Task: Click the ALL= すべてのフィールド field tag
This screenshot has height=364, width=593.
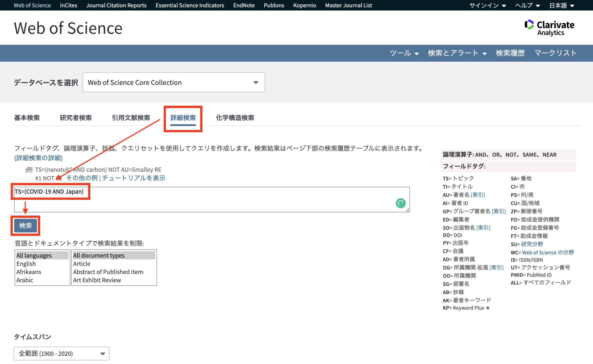Action: [x=541, y=282]
